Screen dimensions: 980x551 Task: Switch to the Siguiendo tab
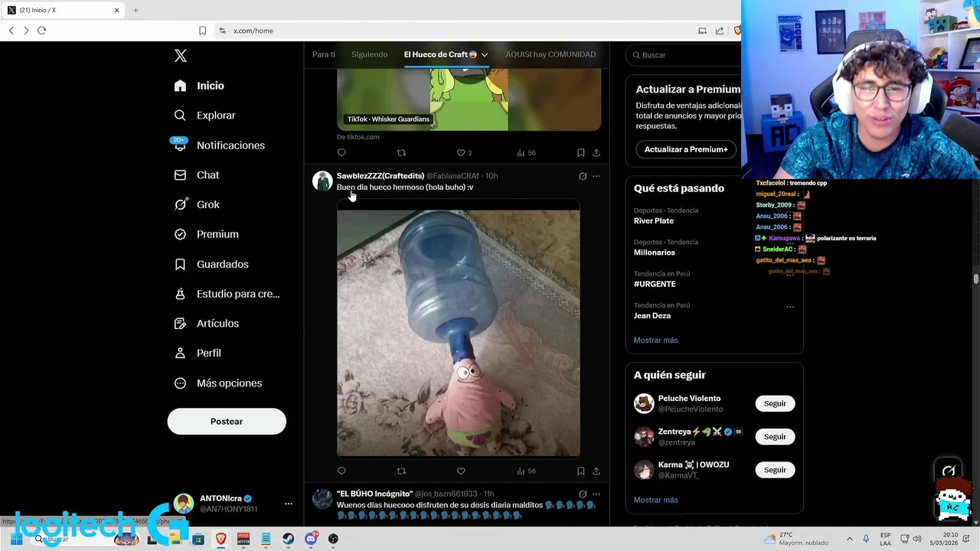(370, 54)
